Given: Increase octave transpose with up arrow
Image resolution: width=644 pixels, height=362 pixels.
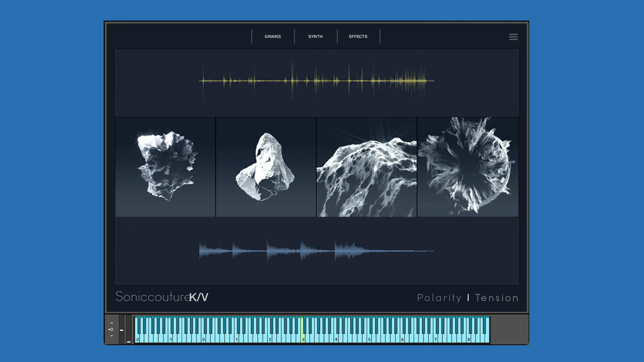Looking at the screenshot, I should coord(112,323).
